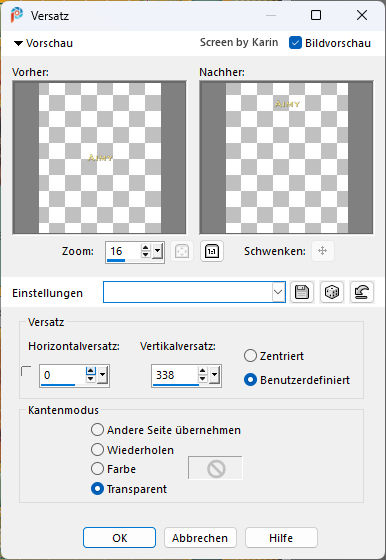Click the PaintShop Pro app icon in title bar
The height and width of the screenshot is (560, 386).
pos(16,15)
